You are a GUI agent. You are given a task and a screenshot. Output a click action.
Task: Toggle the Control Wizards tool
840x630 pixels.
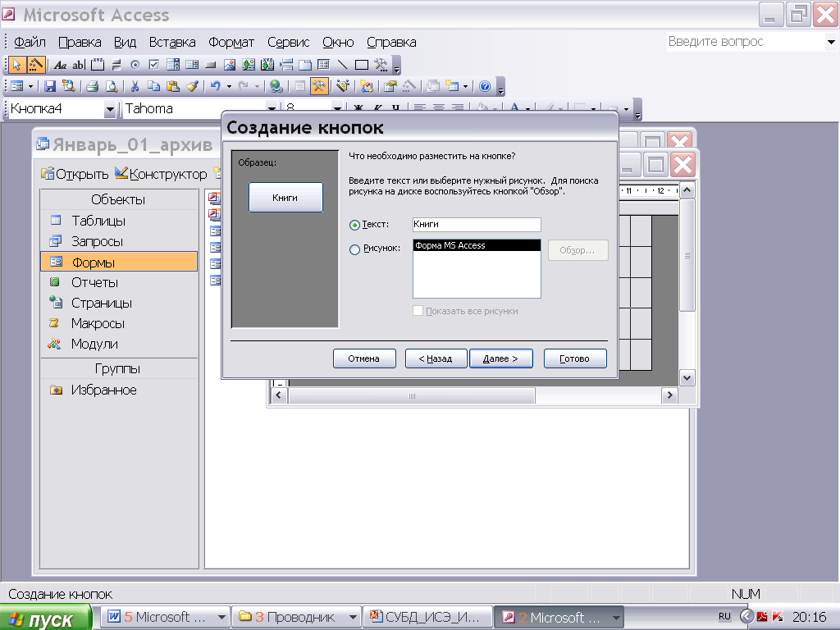[x=36, y=65]
